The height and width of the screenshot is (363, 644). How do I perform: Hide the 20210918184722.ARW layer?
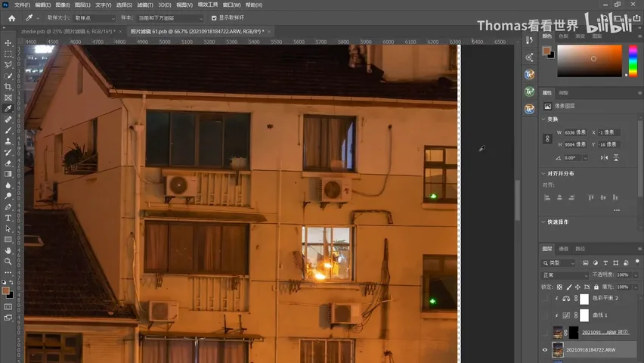[545, 350]
